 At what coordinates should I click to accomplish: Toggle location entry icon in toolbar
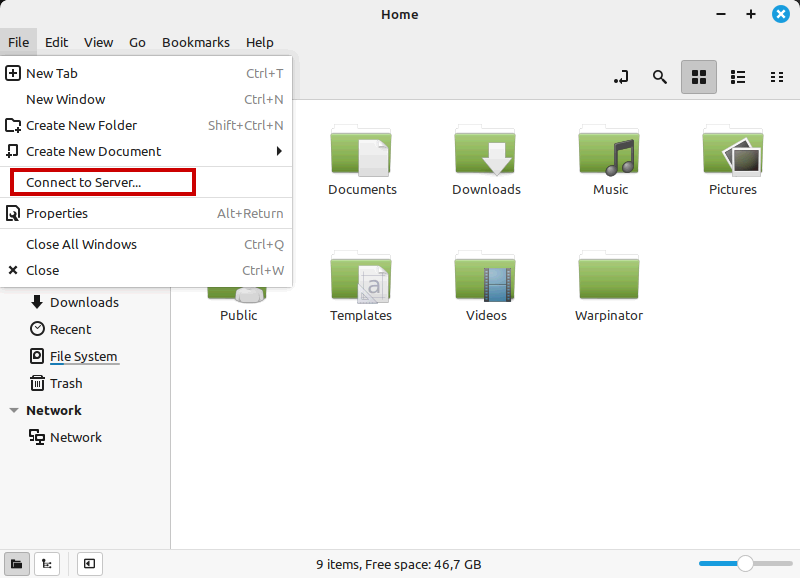pos(621,77)
